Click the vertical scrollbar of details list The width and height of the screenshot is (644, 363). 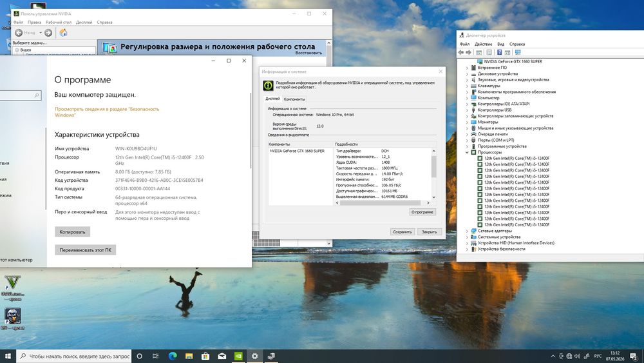click(433, 167)
